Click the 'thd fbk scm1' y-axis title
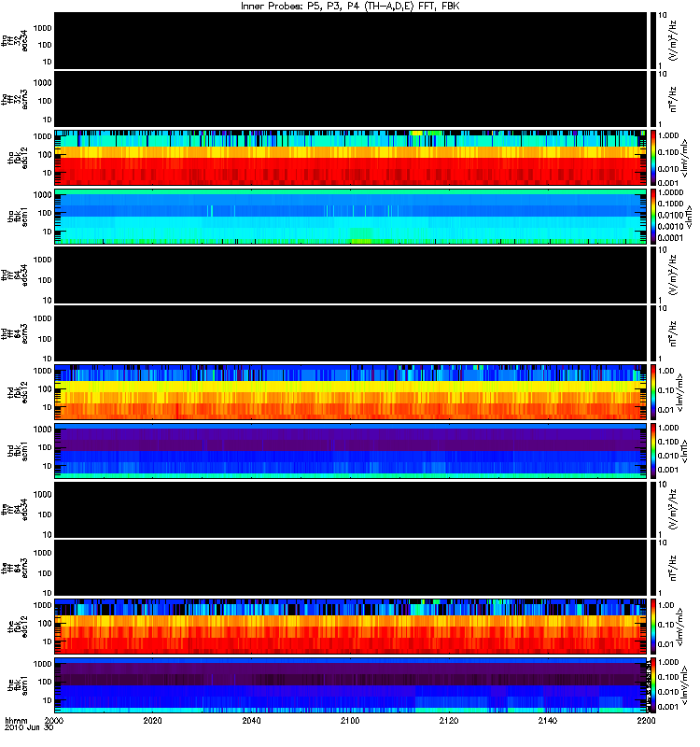 pyautogui.click(x=18, y=451)
